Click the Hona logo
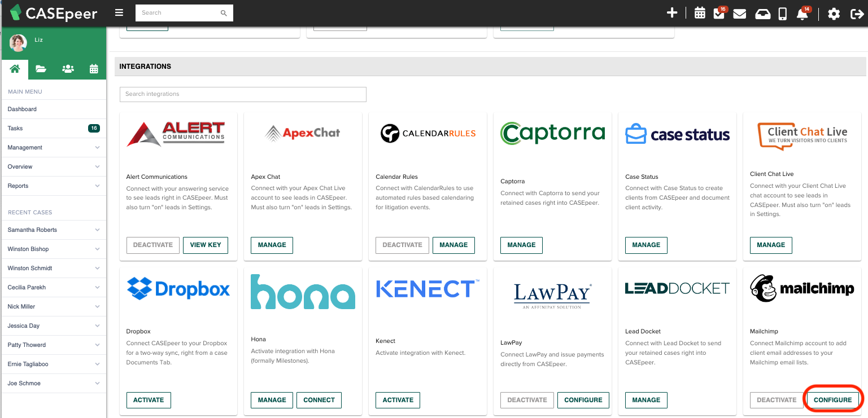The width and height of the screenshot is (868, 418). click(x=303, y=292)
